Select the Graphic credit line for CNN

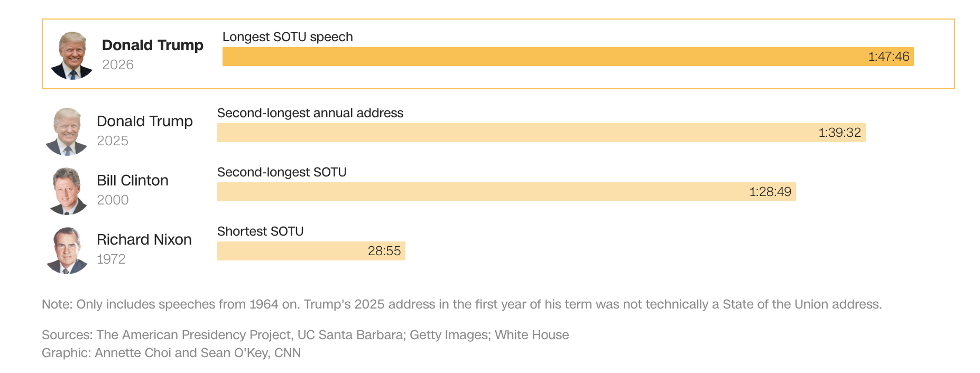171,353
